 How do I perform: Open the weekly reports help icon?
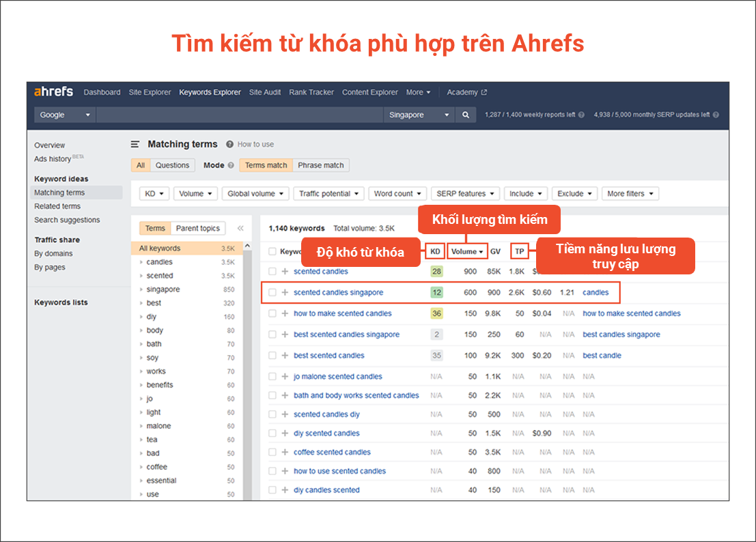581,115
